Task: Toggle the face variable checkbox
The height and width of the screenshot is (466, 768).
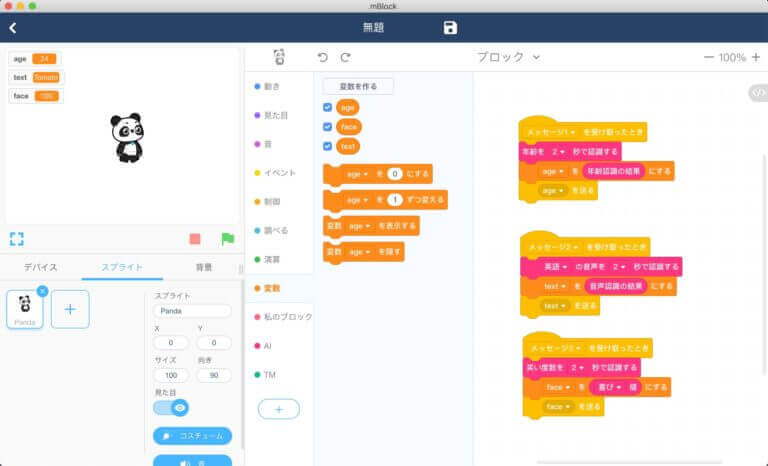Action: 328,127
